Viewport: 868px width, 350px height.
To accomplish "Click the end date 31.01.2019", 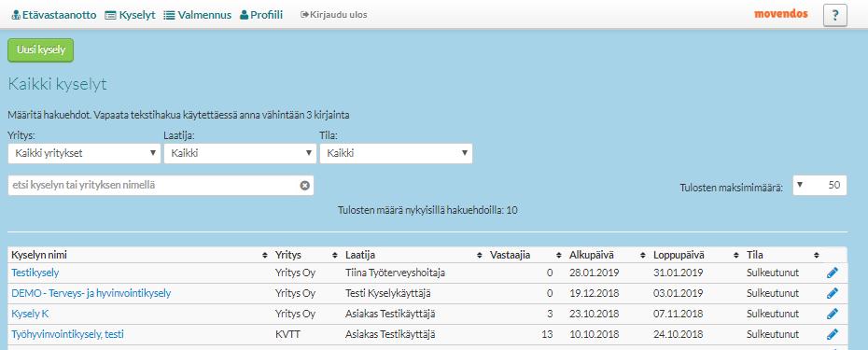I will pos(679,273).
